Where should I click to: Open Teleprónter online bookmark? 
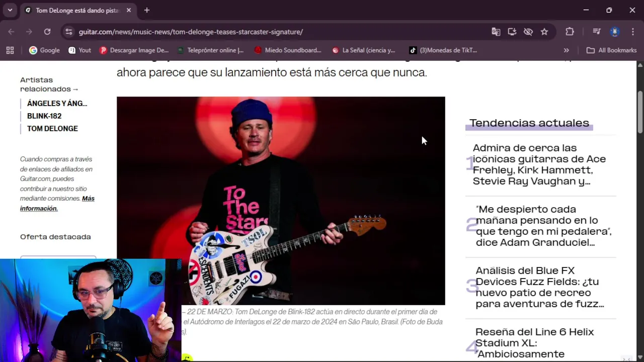click(x=210, y=50)
